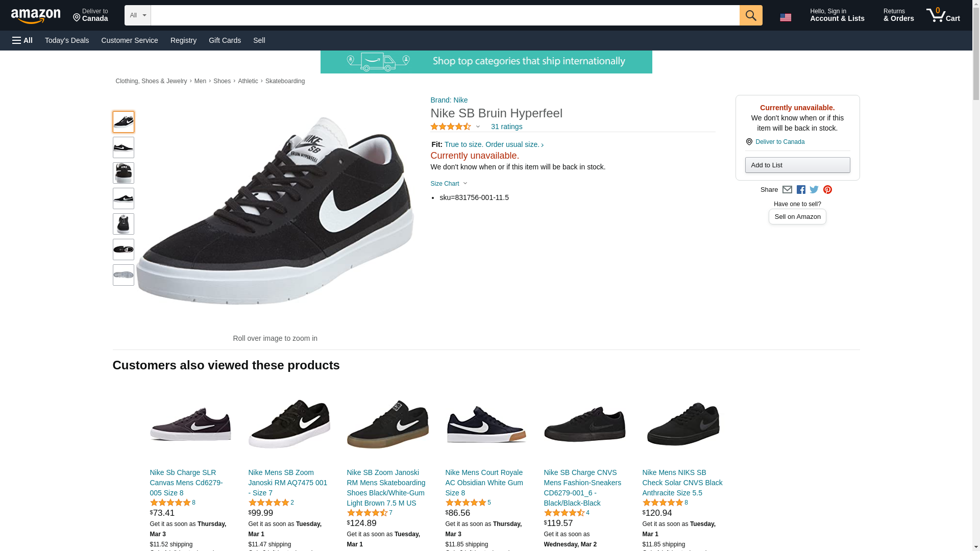The width and height of the screenshot is (980, 551).
Task: Click the Sell on Amazon button
Action: point(797,217)
